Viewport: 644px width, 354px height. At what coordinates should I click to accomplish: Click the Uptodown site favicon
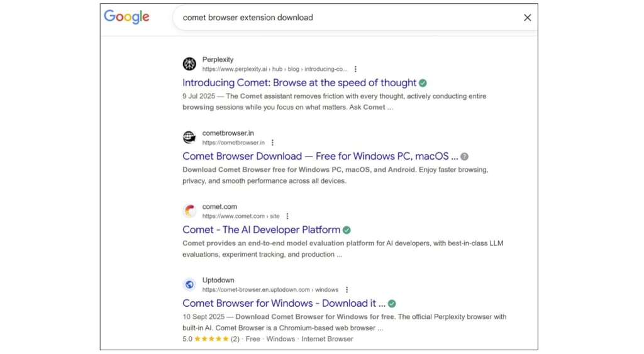189,284
